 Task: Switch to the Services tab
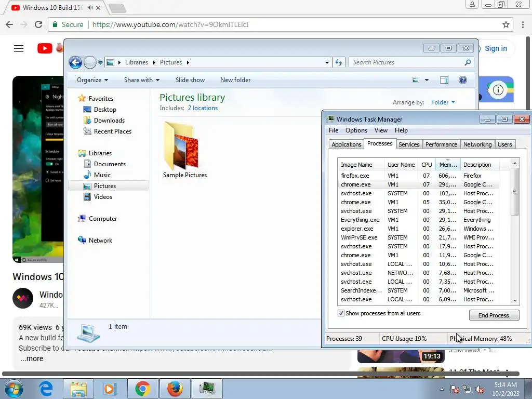point(409,144)
